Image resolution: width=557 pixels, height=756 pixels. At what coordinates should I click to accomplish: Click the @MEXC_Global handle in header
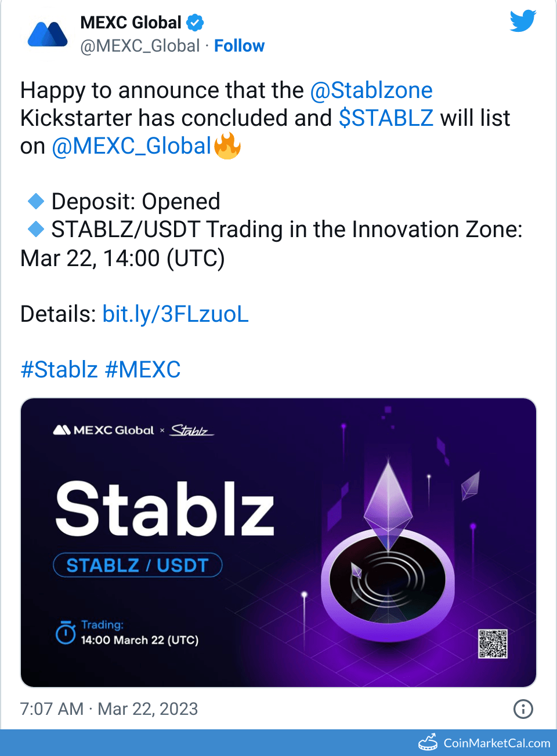pyautogui.click(x=140, y=46)
